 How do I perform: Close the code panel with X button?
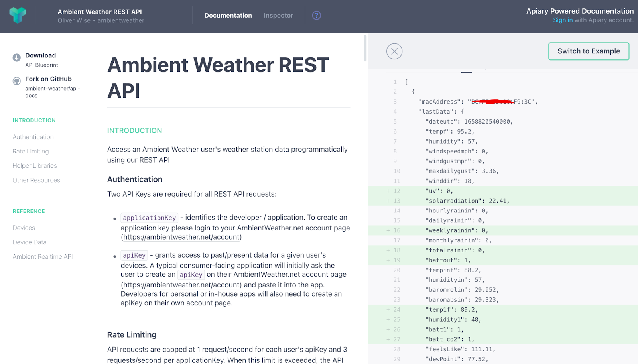pos(394,51)
